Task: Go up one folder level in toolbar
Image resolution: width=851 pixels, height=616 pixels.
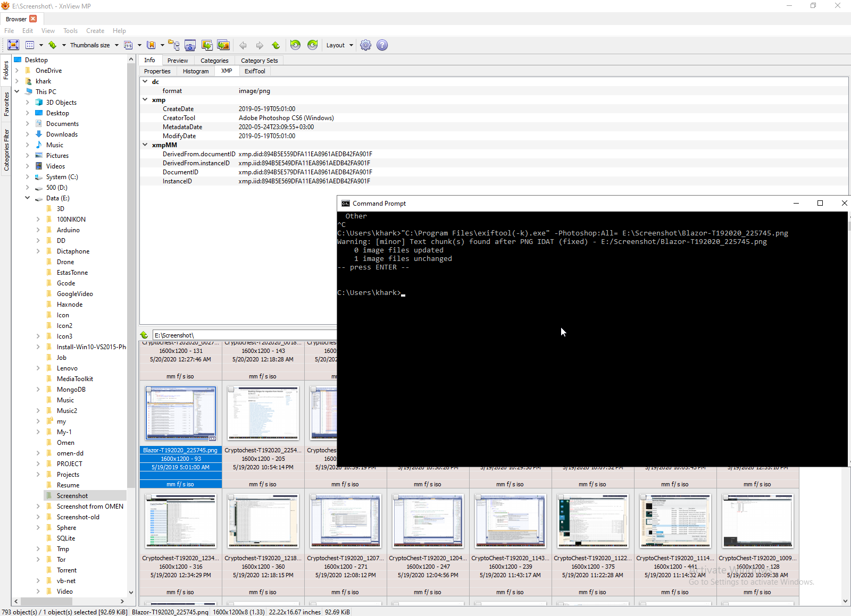Action: click(x=276, y=45)
